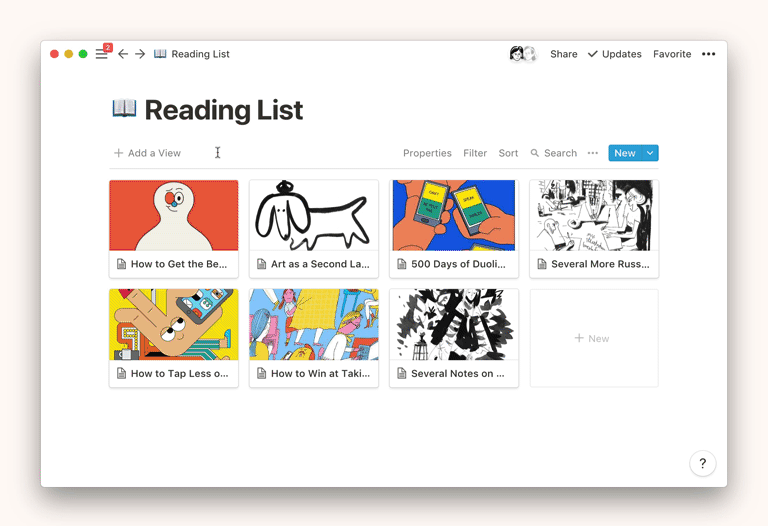This screenshot has width=768, height=526.
Task: Click the Search field in the toolbar
Action: pos(554,153)
